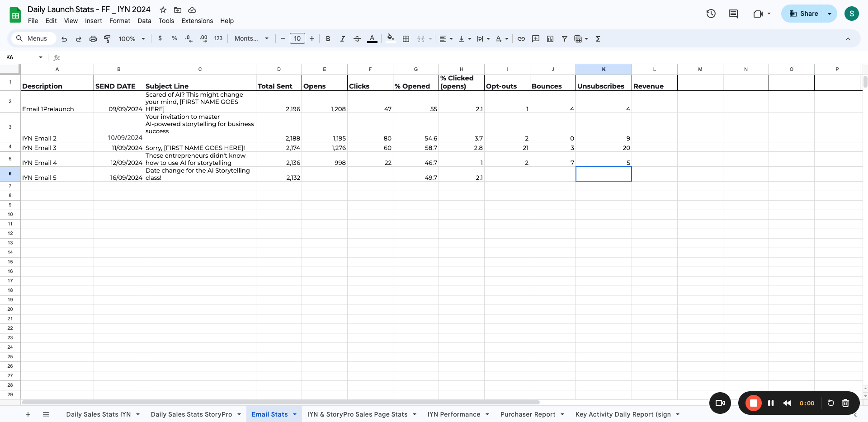This screenshot has width=868, height=422.
Task: Open the Extensions menu
Action: 197,21
